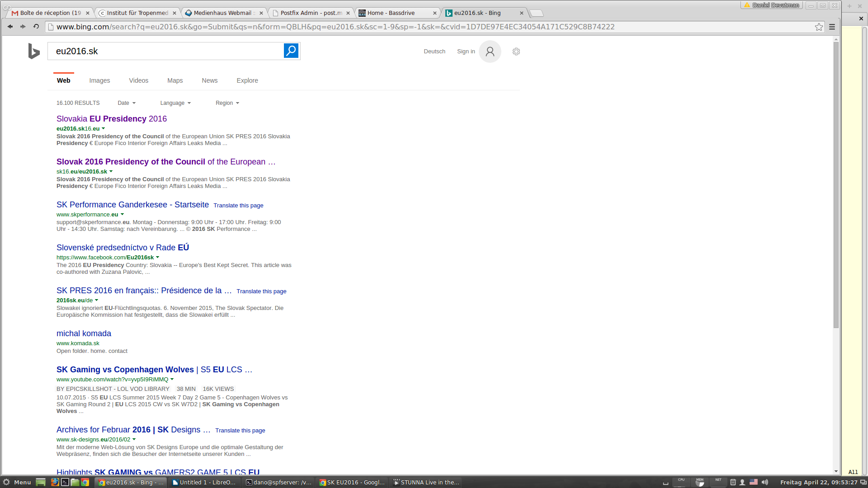The width and height of the screenshot is (868, 488).
Task: Click the Bing logo
Action: (34, 51)
